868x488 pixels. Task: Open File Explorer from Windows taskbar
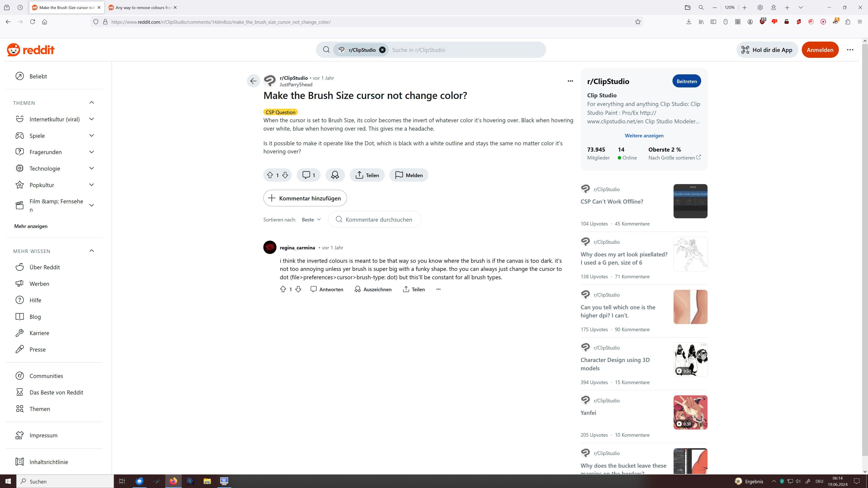coord(207,481)
